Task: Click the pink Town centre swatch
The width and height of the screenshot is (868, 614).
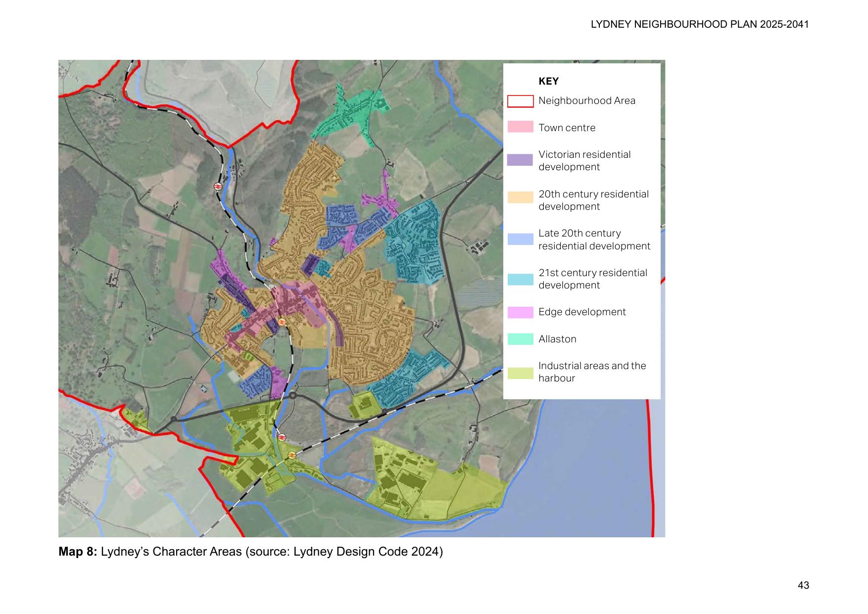Action: [521, 127]
